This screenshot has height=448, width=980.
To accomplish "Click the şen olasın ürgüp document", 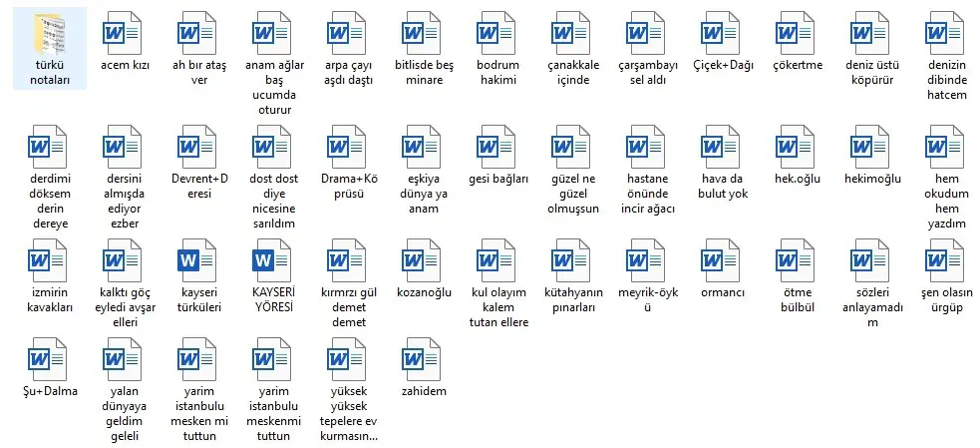I will pyautogui.click(x=943, y=259).
